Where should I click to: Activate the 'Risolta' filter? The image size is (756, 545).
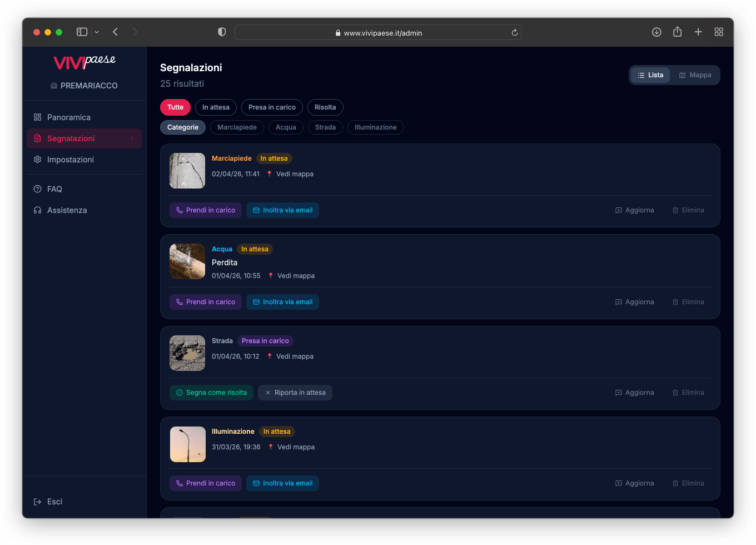click(x=325, y=107)
